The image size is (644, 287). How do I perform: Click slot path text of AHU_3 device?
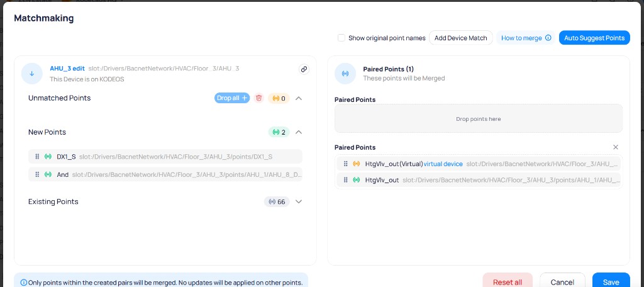(164, 69)
